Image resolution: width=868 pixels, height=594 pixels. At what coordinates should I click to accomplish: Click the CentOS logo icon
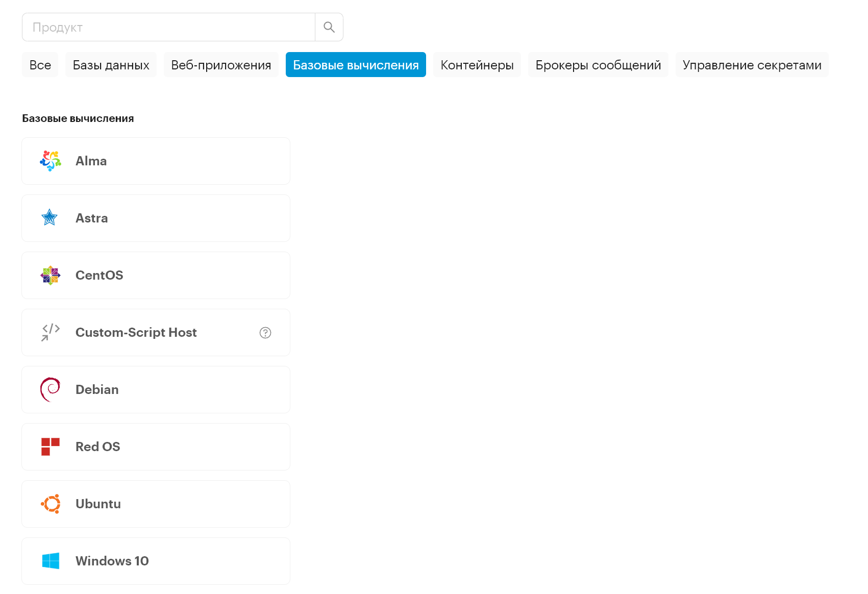point(51,275)
